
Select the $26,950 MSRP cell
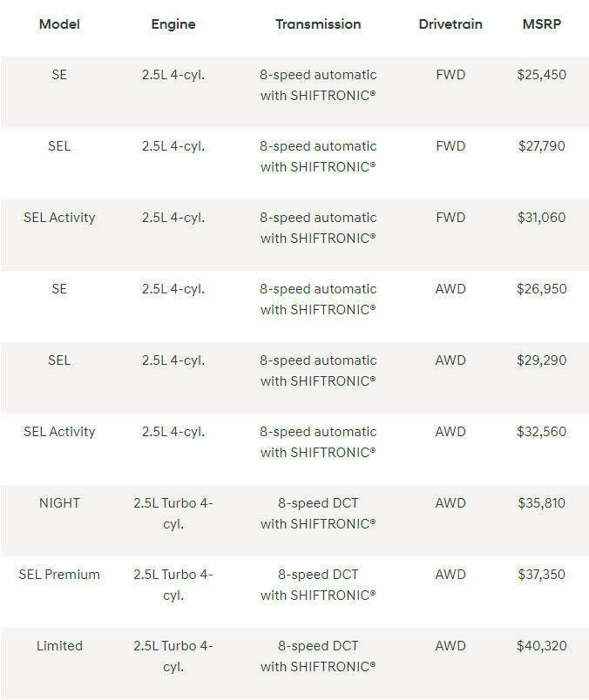(541, 289)
